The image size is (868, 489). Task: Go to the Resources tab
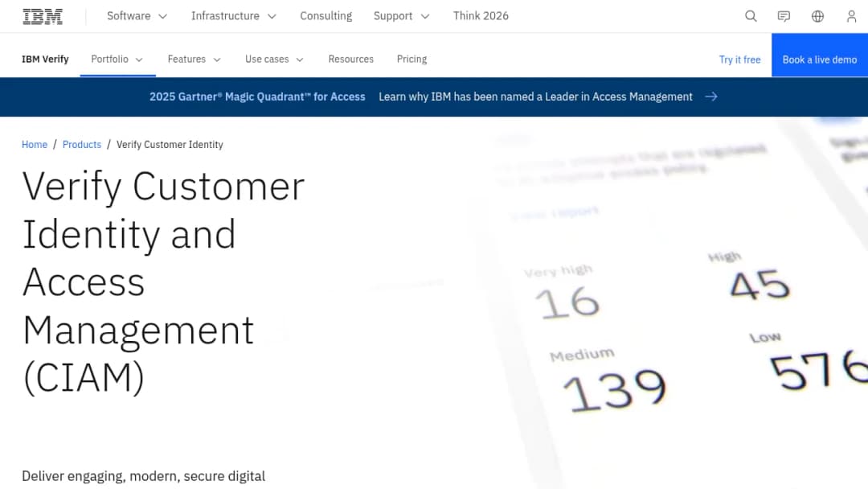point(351,60)
